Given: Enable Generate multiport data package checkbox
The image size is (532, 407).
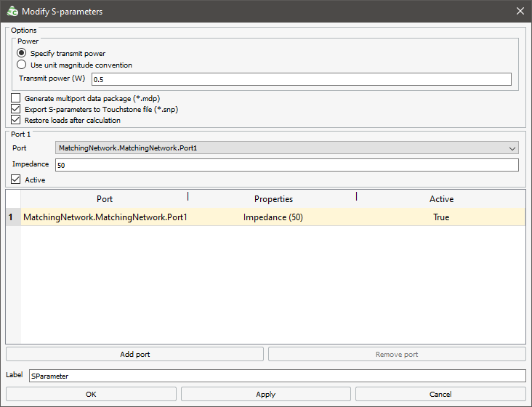Looking at the screenshot, I should [x=15, y=98].
